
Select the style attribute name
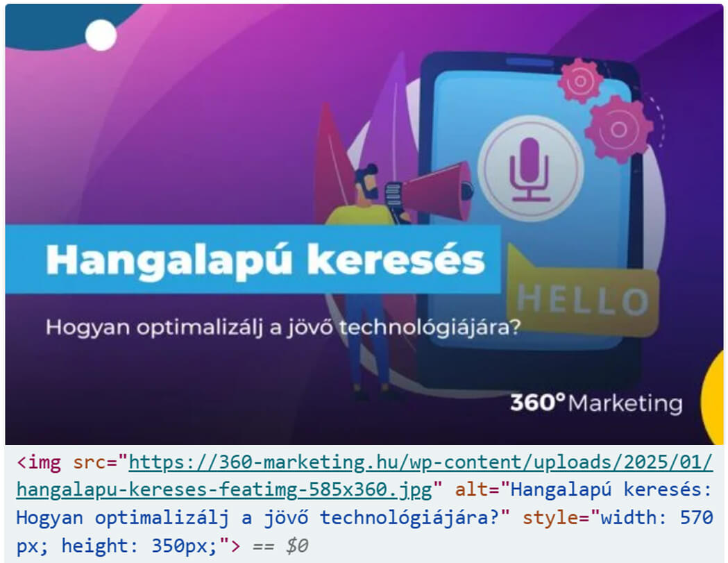click(550, 517)
